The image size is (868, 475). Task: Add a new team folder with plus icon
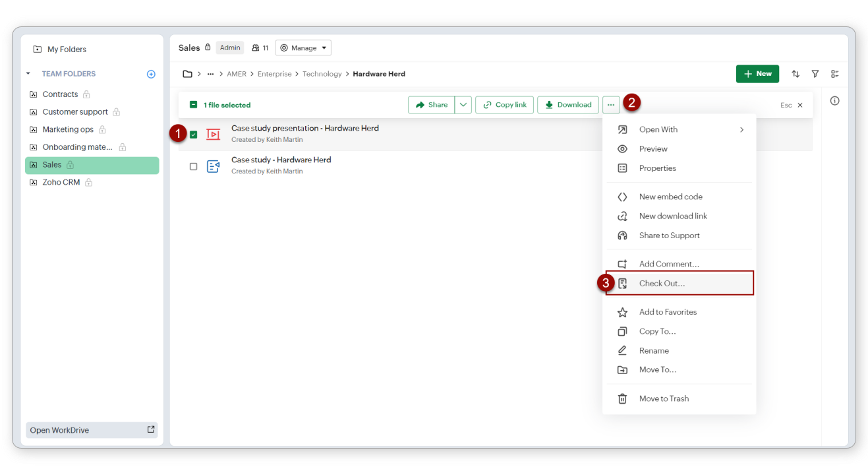click(x=151, y=74)
